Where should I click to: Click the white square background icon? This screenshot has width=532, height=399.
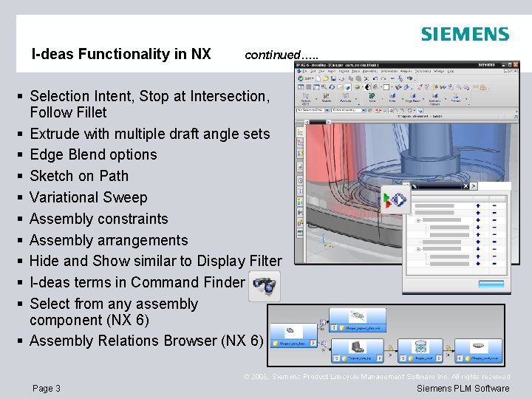(x=386, y=87)
